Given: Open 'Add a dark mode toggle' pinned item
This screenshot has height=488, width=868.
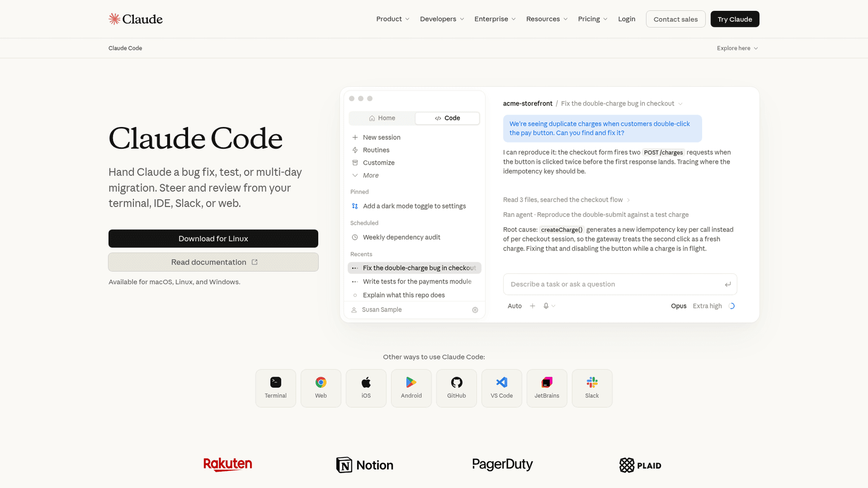Looking at the screenshot, I should (414, 206).
